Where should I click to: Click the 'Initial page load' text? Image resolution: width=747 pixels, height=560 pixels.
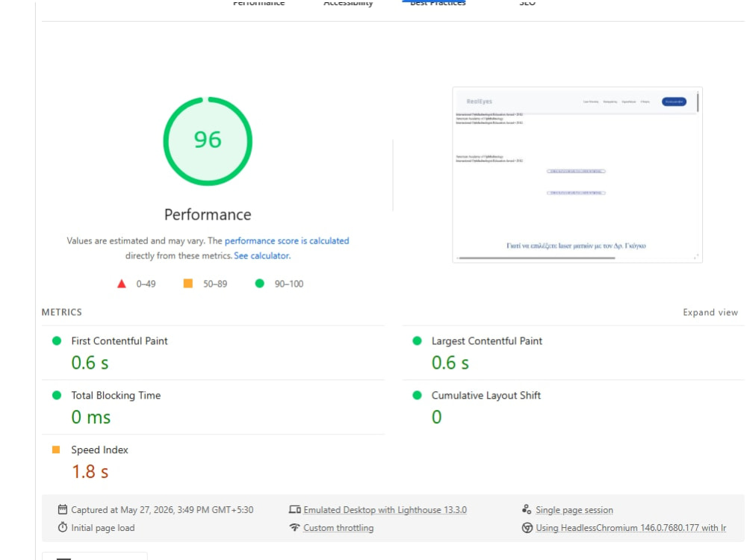pyautogui.click(x=103, y=528)
